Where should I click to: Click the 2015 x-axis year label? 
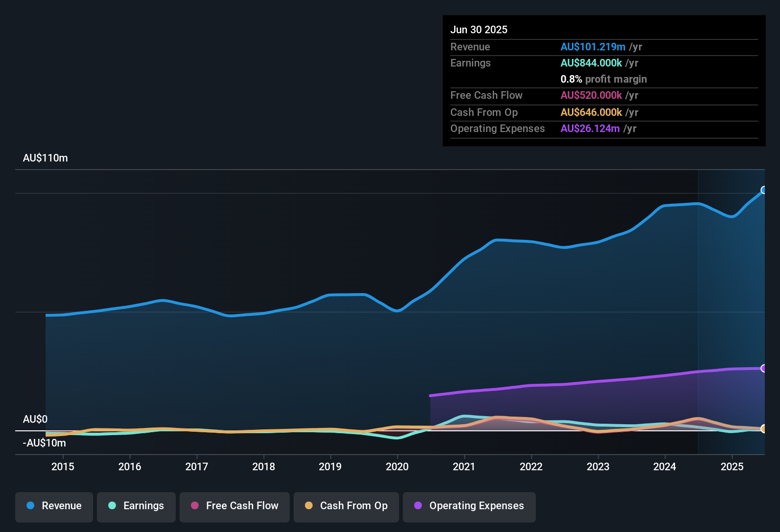(63, 466)
